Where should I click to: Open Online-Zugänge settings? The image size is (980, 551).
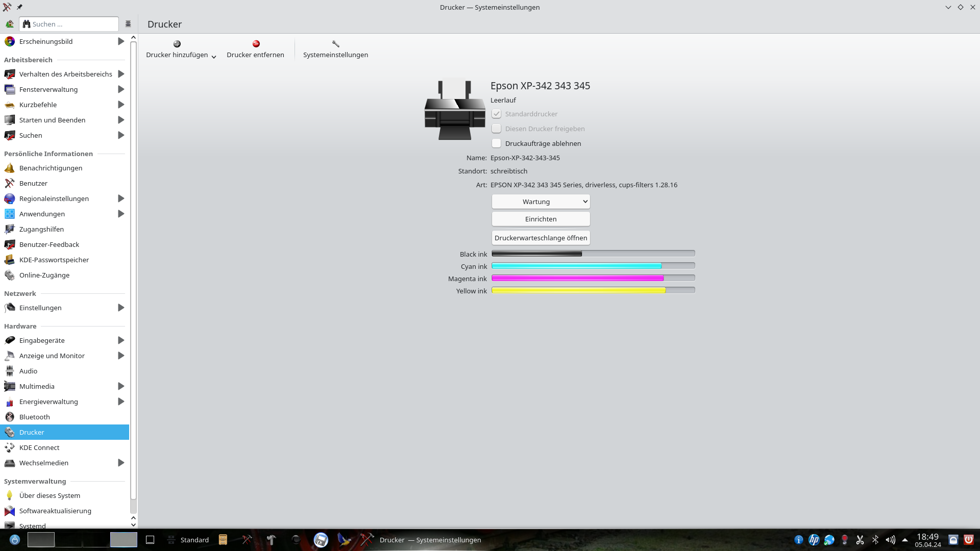click(65, 275)
